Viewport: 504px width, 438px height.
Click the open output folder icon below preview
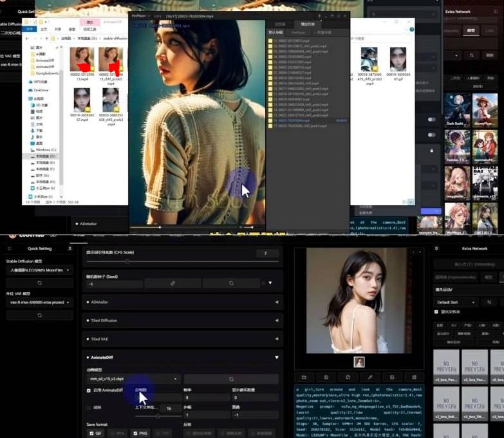tap(304, 377)
